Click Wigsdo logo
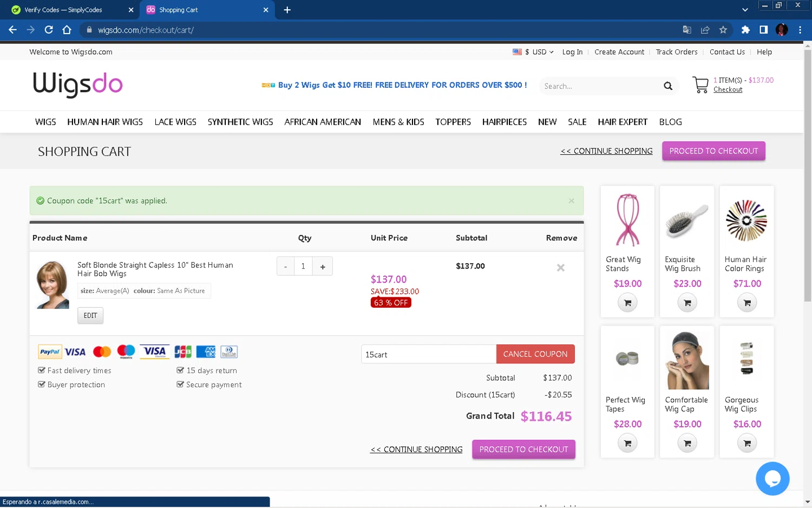 (x=78, y=84)
